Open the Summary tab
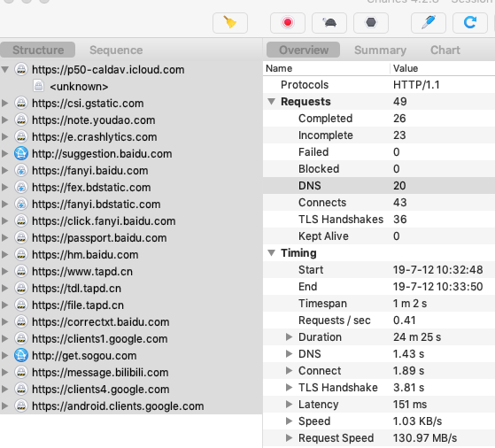 pos(380,50)
